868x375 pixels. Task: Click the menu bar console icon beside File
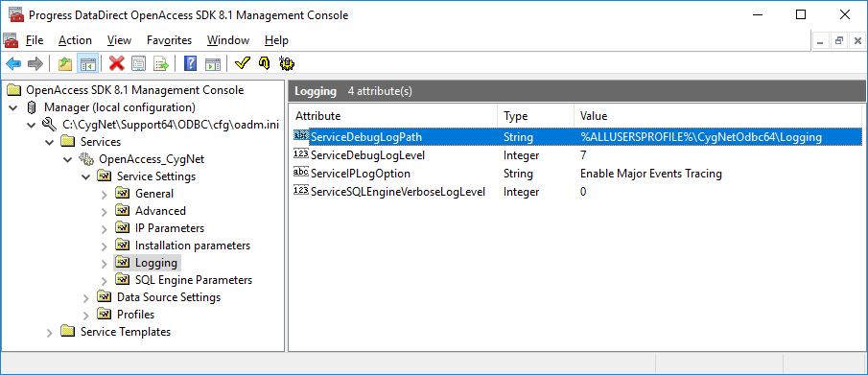[x=11, y=40]
